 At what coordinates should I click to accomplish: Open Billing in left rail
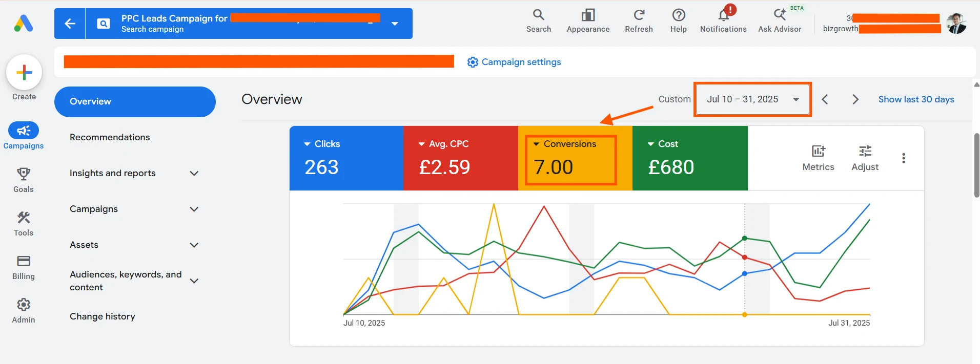(24, 268)
